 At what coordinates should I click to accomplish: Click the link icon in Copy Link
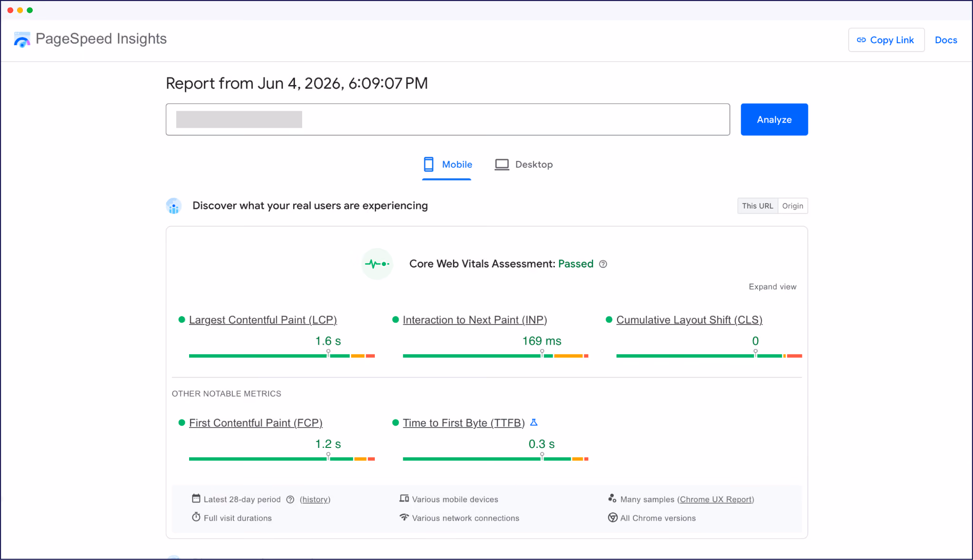pyautogui.click(x=861, y=40)
